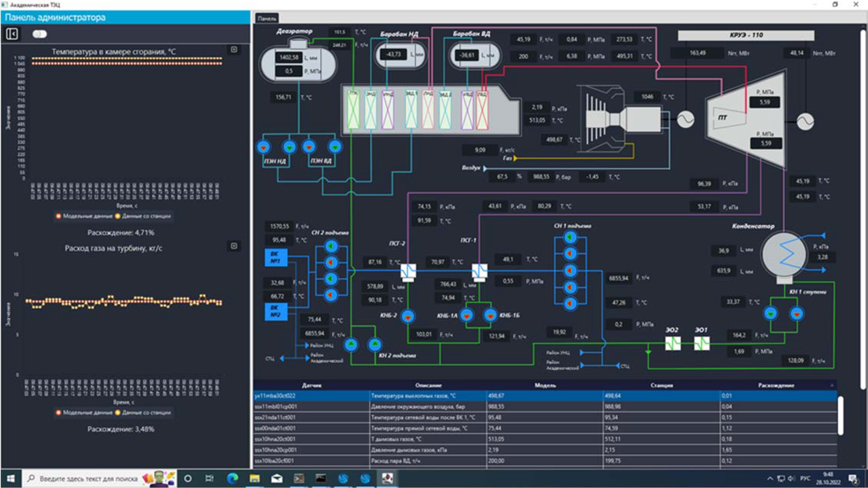Flip the toggle switch beside the panel icon
The width and height of the screenshot is (868, 488).
40,34
